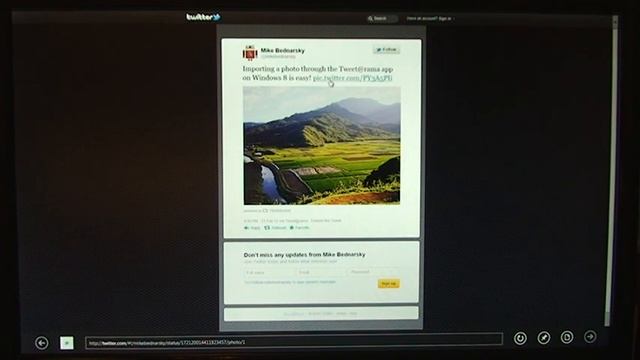Click the yellow Sign up button
The width and height of the screenshot is (640, 360).
[x=389, y=284]
